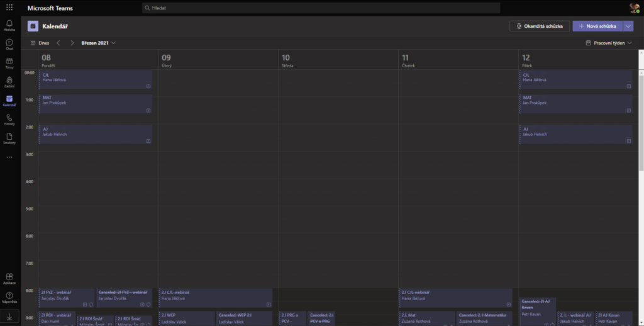Expand the Nová schůzka options arrow

628,26
